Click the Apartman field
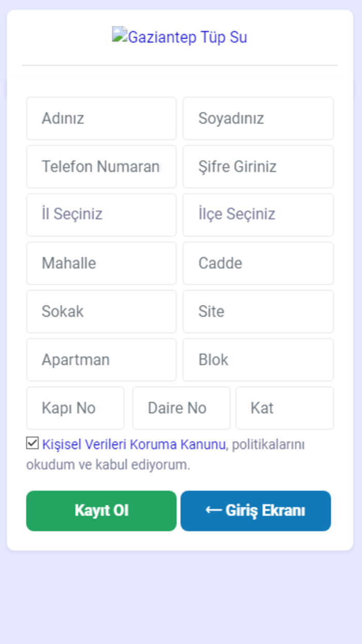The width and height of the screenshot is (362, 644). click(101, 359)
